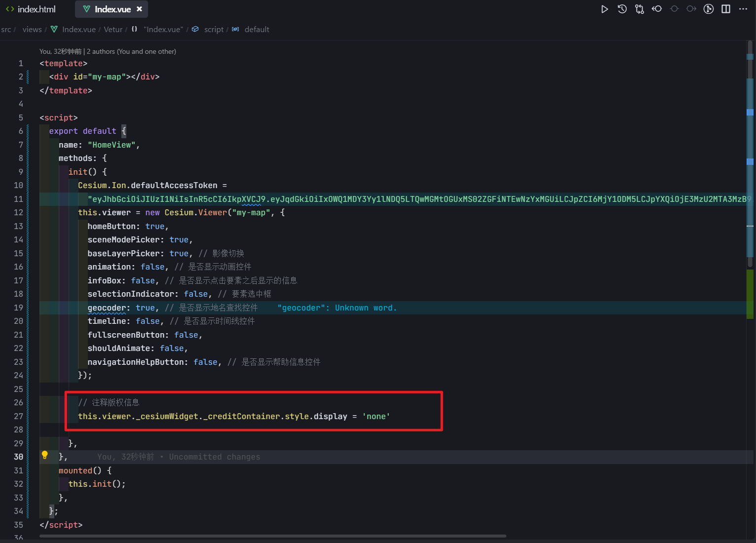Click the shouldAnimate option
The height and width of the screenshot is (543, 756).
(119, 349)
